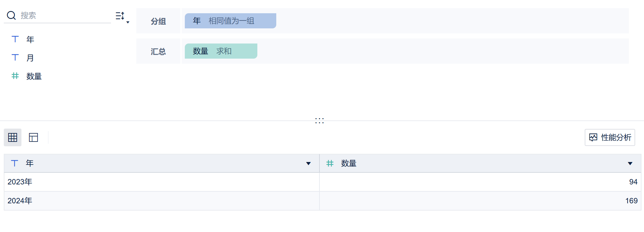The image size is (644, 232).
Task: Switch to the grid table view icon
Action: pyautogui.click(x=13, y=137)
